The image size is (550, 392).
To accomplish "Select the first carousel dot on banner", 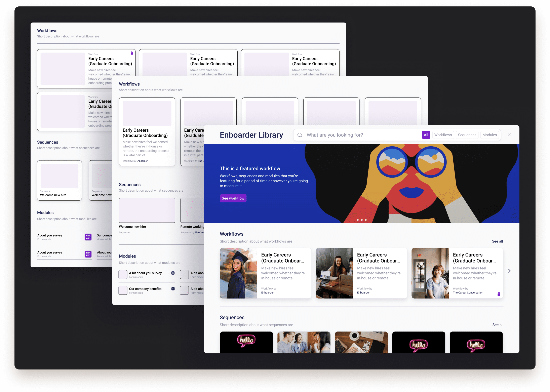I will click(x=357, y=220).
